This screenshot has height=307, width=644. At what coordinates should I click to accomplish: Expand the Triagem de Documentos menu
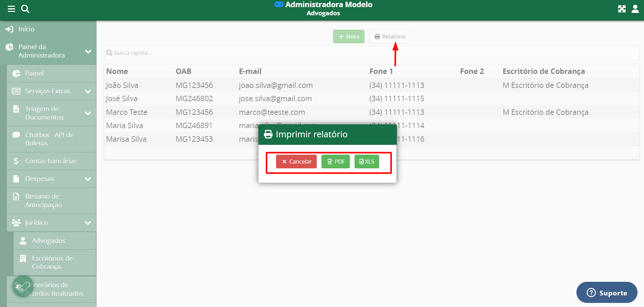click(x=88, y=113)
